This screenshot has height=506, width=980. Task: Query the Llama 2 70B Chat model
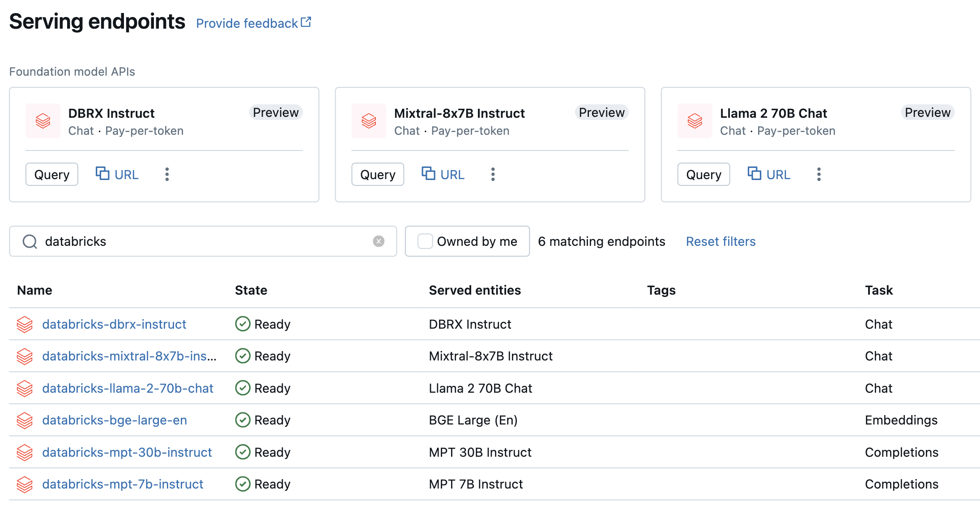pos(703,174)
